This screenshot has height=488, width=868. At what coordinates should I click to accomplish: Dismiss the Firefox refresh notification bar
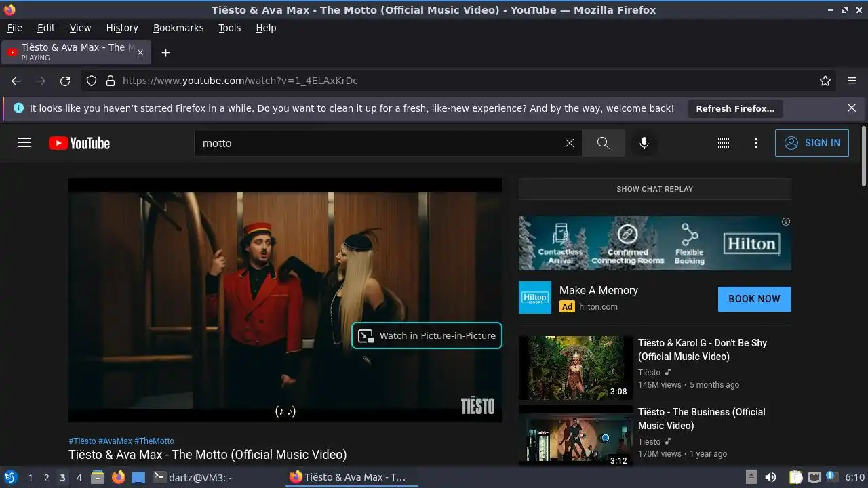click(x=852, y=108)
